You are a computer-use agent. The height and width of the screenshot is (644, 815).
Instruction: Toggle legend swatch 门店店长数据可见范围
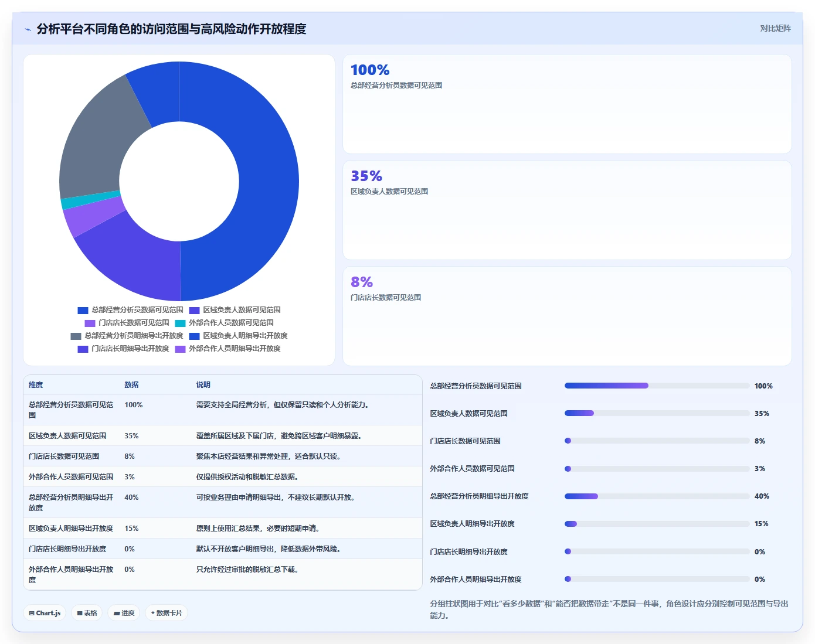[x=90, y=323]
